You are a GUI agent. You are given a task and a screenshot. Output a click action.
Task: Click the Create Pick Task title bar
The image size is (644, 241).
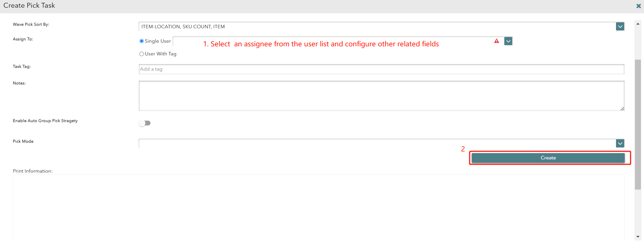click(311, 6)
